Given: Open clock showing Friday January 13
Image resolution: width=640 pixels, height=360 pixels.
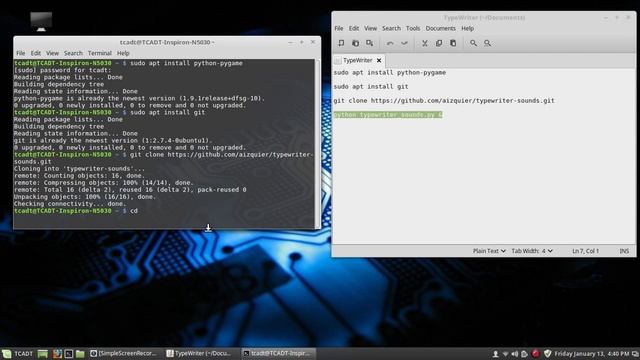Looking at the screenshot, I should coord(592,353).
